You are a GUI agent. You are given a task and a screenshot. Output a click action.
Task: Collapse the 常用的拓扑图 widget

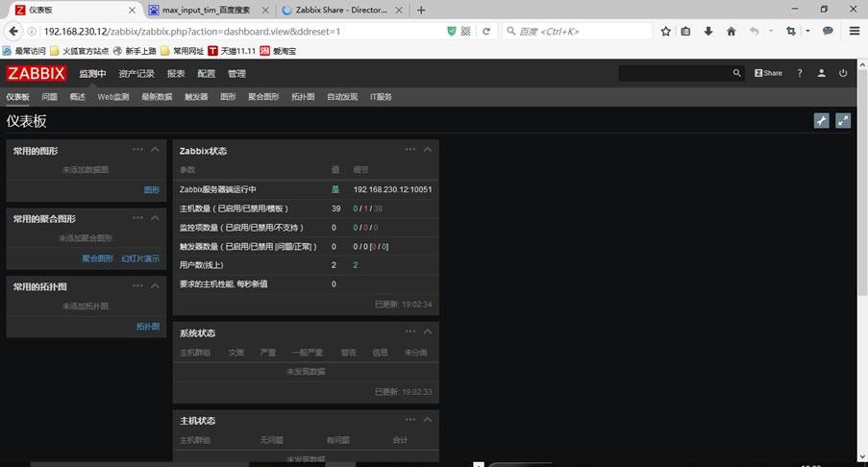pyautogui.click(x=155, y=286)
